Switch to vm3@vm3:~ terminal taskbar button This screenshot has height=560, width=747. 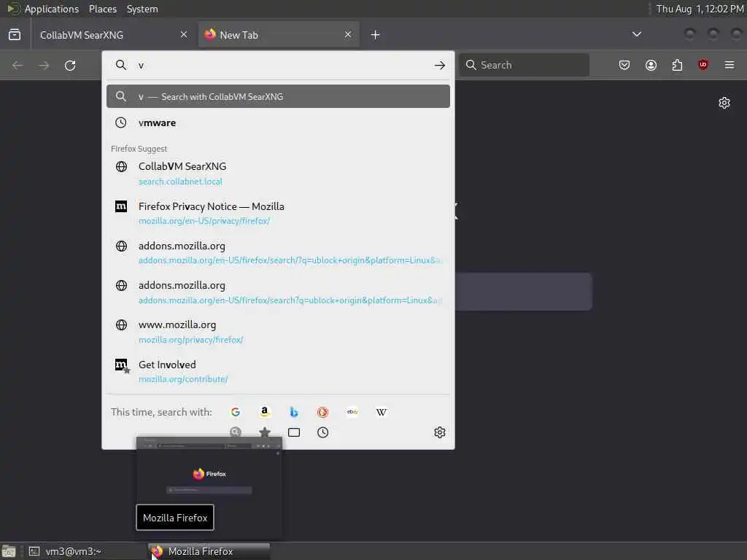point(85,551)
